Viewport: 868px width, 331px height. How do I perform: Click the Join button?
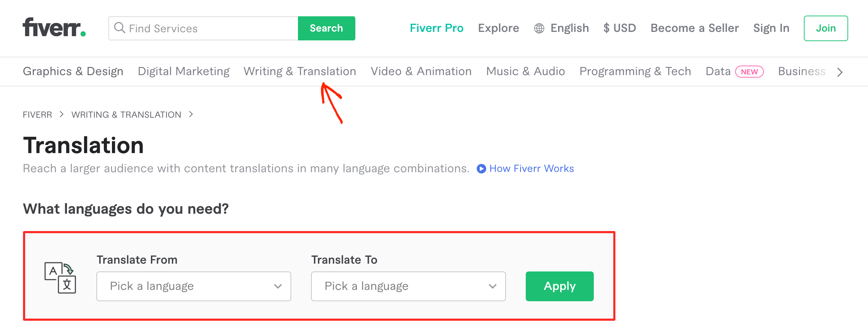pos(825,28)
